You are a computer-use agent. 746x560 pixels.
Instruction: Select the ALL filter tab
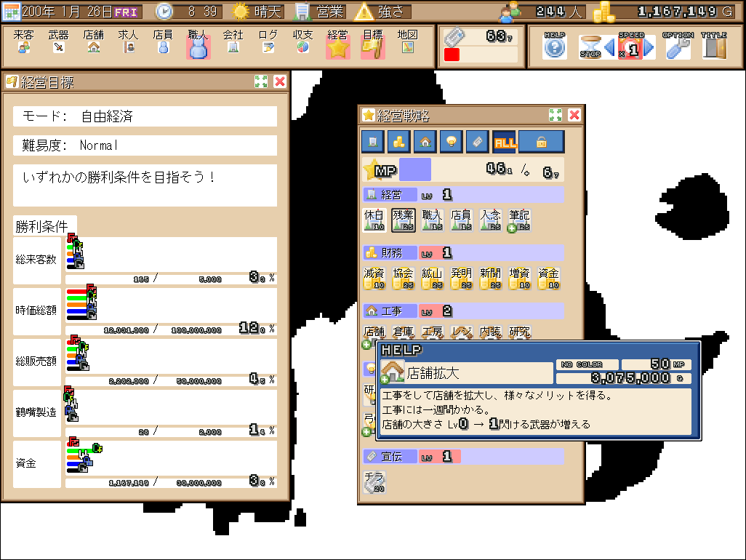pyautogui.click(x=505, y=142)
